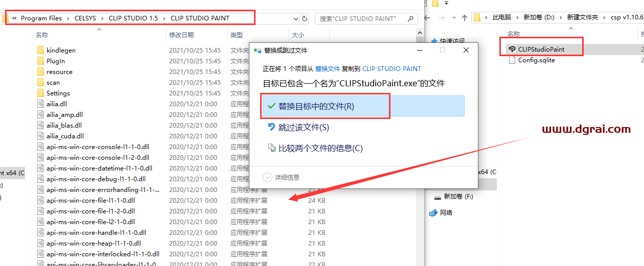Select api-ms-win-core-debug-l1-1-0.dll file icon
This screenshot has width=644, height=266.
pyautogui.click(x=41, y=179)
